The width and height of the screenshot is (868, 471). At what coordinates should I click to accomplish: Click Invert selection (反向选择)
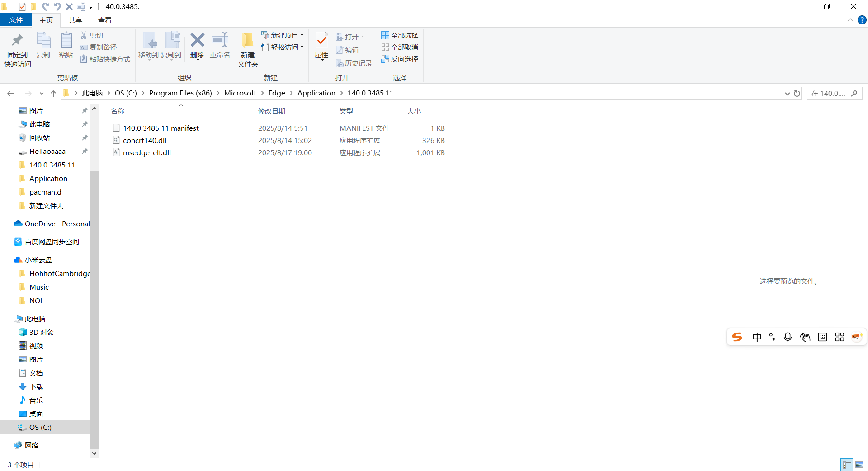click(400, 59)
